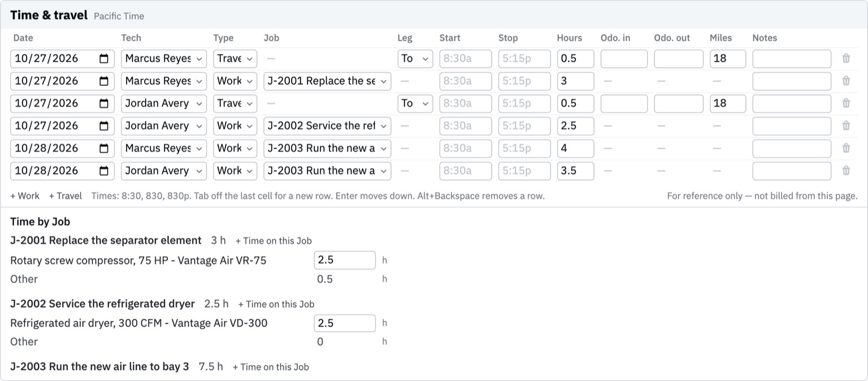Open calendar picker on Jordan Avery travel date
The width and height of the screenshot is (868, 381).
click(x=104, y=103)
